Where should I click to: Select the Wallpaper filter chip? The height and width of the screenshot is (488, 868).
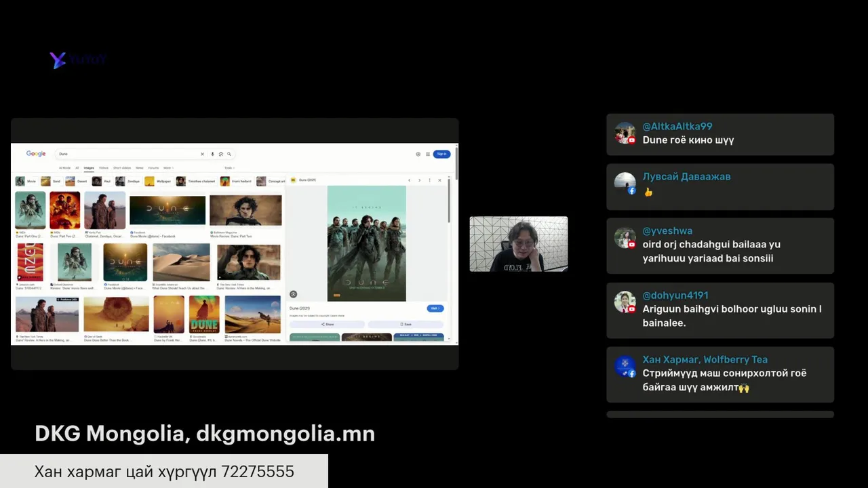[x=158, y=181]
